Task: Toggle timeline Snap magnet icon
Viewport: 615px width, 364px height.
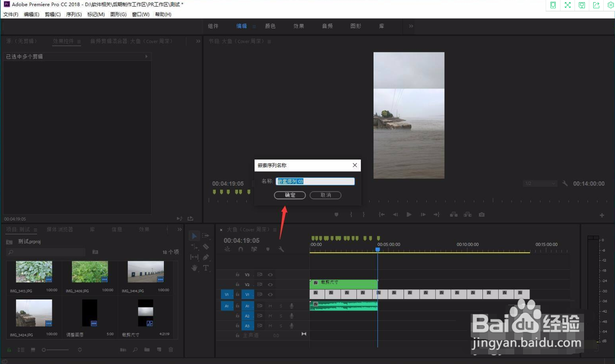Action: click(x=241, y=249)
